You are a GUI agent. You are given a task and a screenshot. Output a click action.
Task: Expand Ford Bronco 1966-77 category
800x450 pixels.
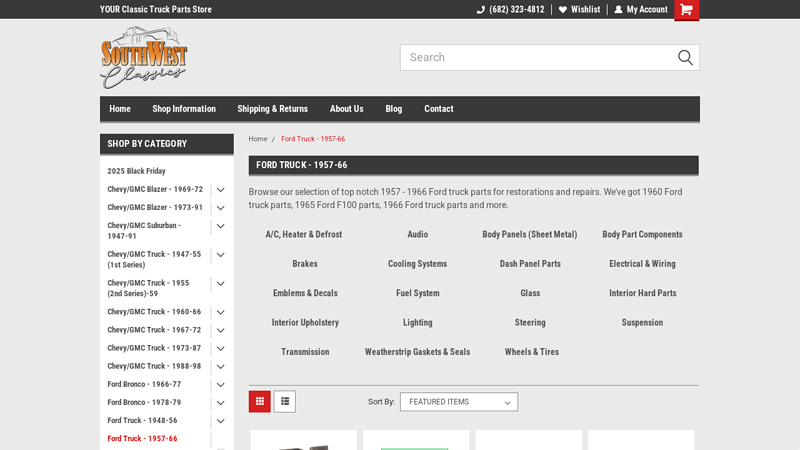(x=220, y=384)
